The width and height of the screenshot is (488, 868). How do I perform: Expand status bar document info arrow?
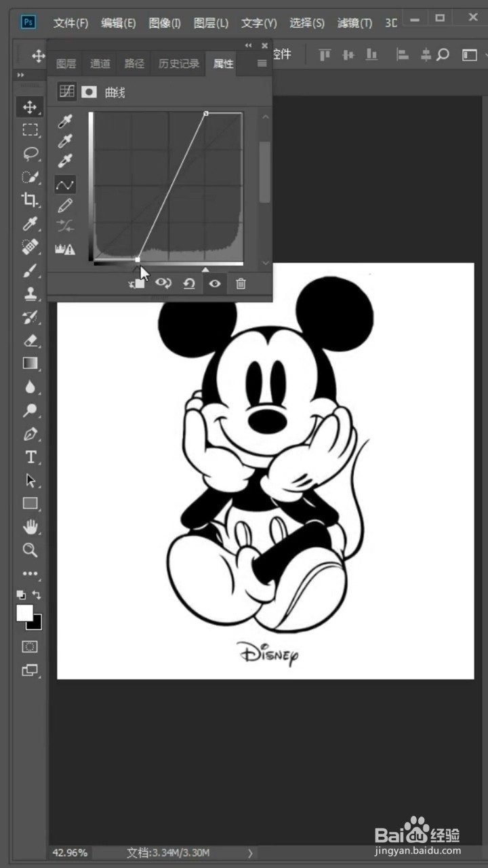coord(250,852)
